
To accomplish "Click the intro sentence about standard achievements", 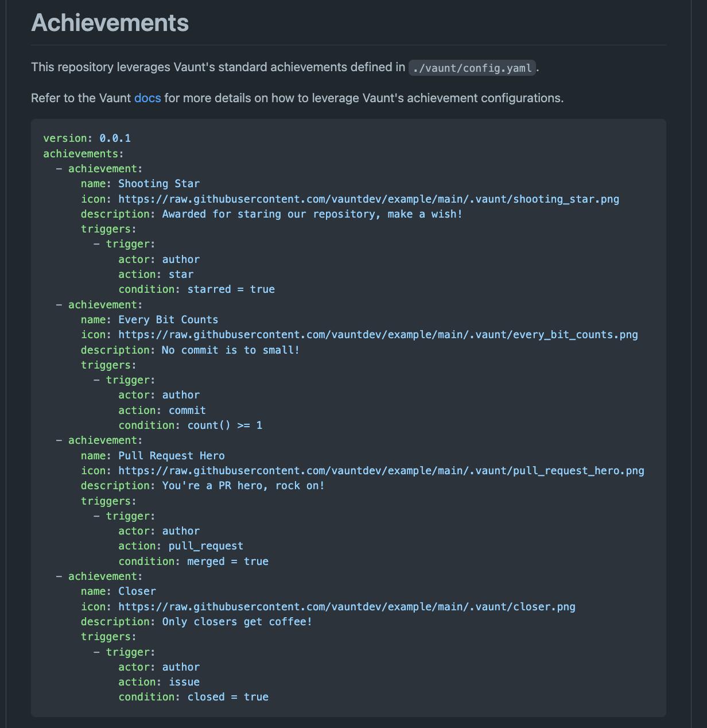I will pos(285,68).
